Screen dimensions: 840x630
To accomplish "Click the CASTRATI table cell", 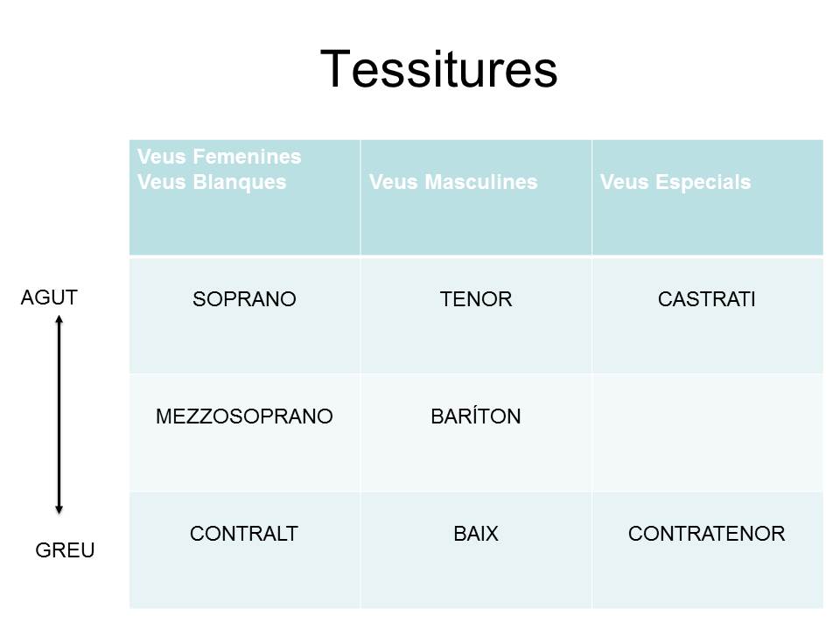I will point(708,316).
